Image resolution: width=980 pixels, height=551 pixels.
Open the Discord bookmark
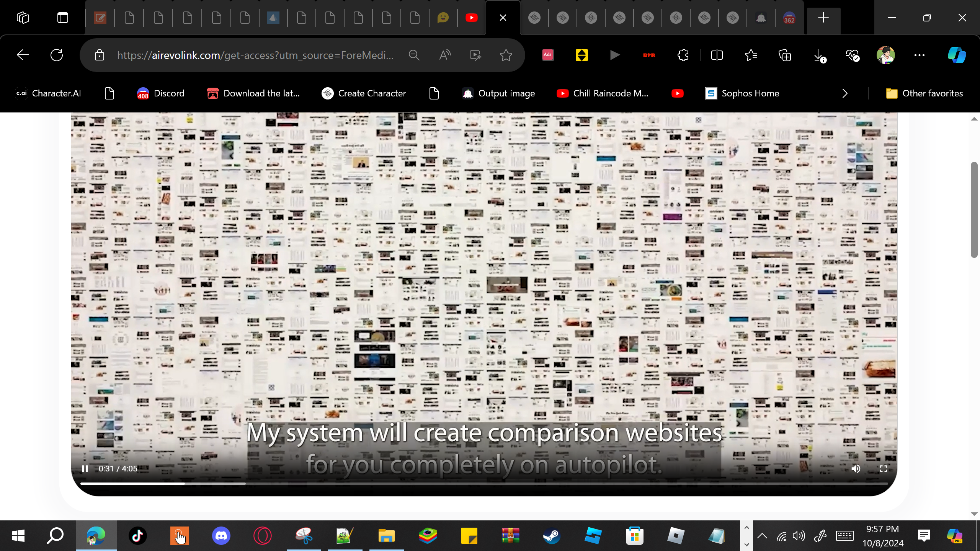click(161, 93)
